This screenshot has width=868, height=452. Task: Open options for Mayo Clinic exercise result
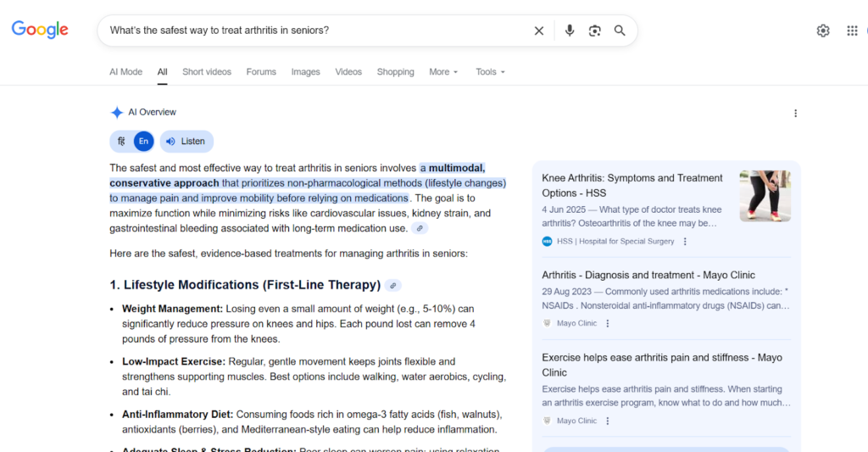point(607,421)
